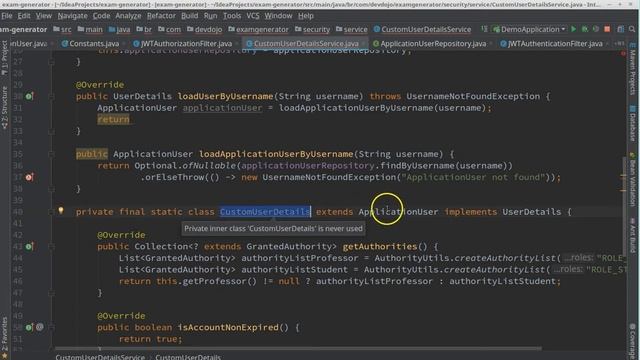
Task: Click the override gutter icon next to loadUserByUsername
Action: click(29, 96)
